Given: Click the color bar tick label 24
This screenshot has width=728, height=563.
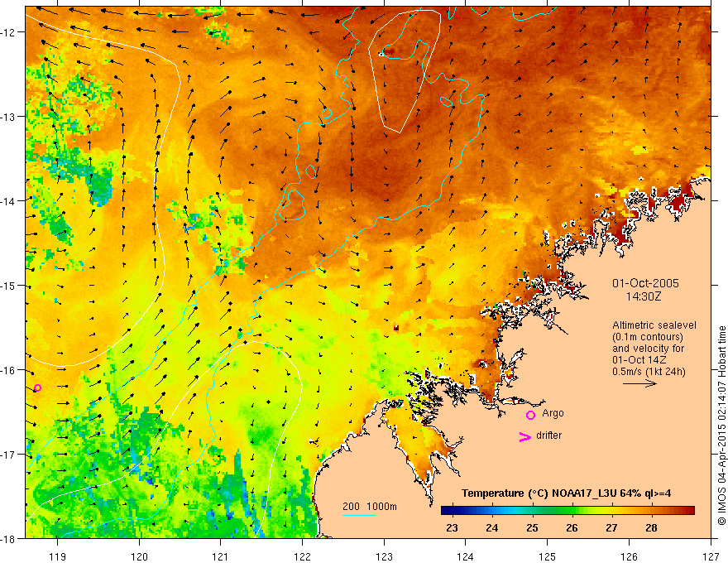Looking at the screenshot, I should pyautogui.click(x=491, y=527).
